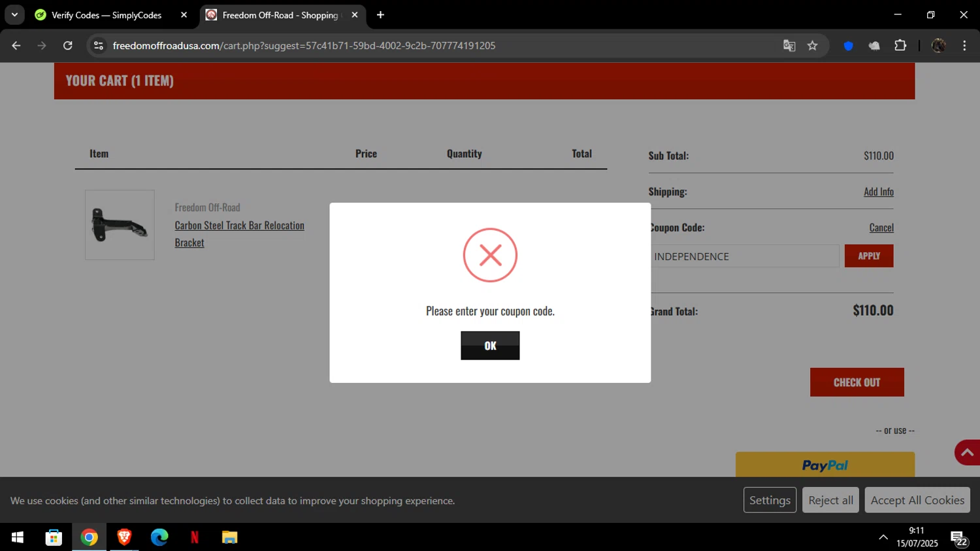Open the Chrome profile avatar

[x=938, y=46]
